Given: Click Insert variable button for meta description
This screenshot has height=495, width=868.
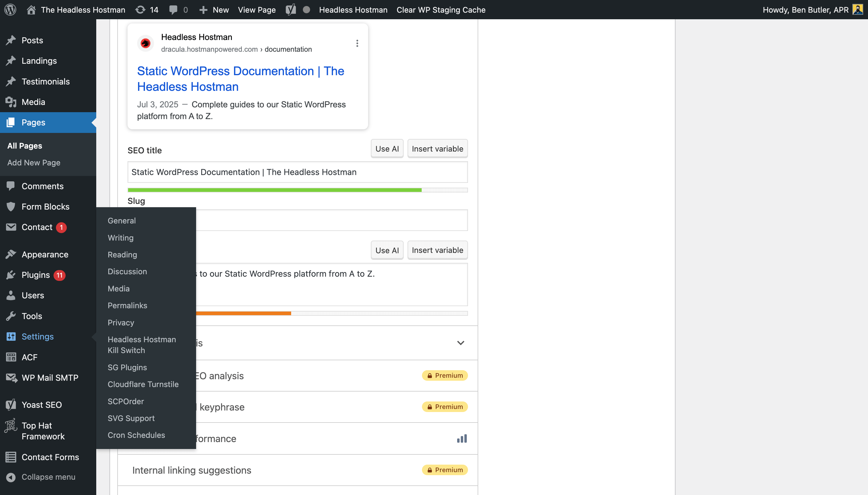Looking at the screenshot, I should (437, 250).
